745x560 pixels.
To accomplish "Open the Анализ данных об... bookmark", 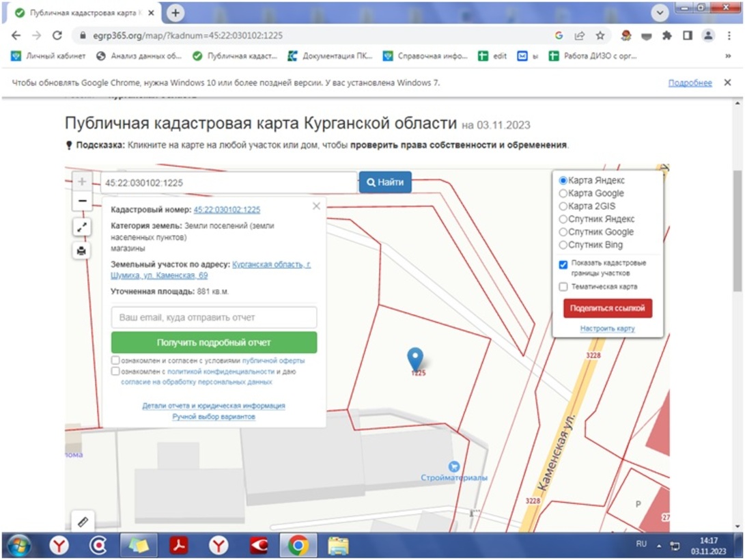I will (x=139, y=56).
